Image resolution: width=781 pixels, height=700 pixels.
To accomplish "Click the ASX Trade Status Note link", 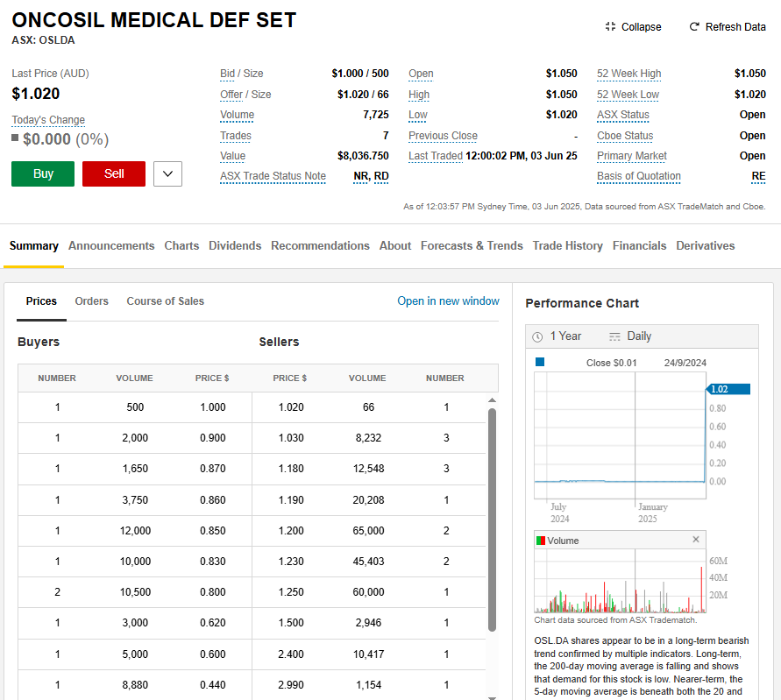I will pyautogui.click(x=273, y=176).
